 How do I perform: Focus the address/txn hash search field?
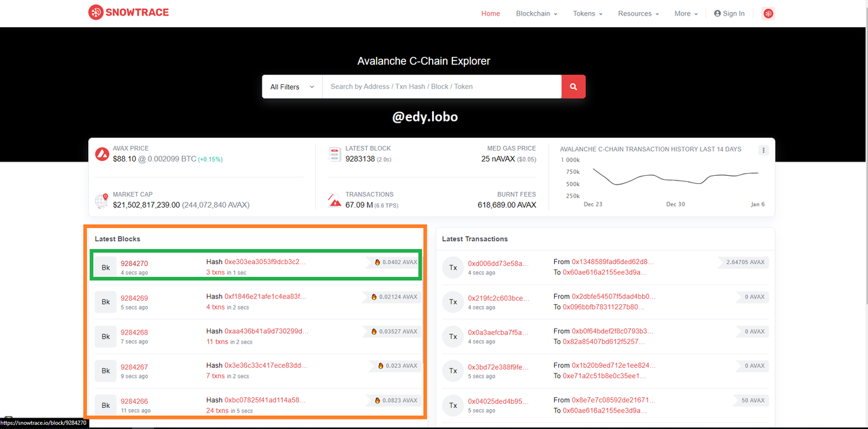[x=441, y=87]
